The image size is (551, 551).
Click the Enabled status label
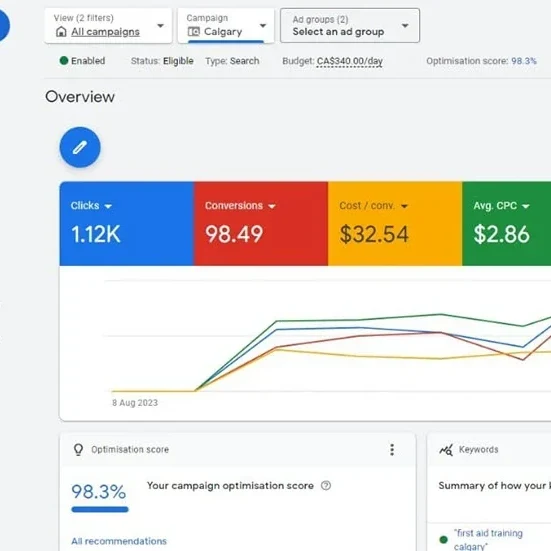(88, 61)
